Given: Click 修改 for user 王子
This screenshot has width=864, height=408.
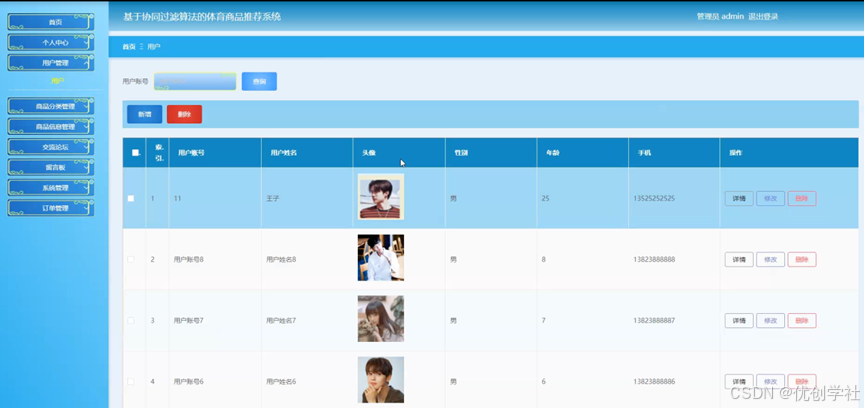Looking at the screenshot, I should [x=770, y=198].
